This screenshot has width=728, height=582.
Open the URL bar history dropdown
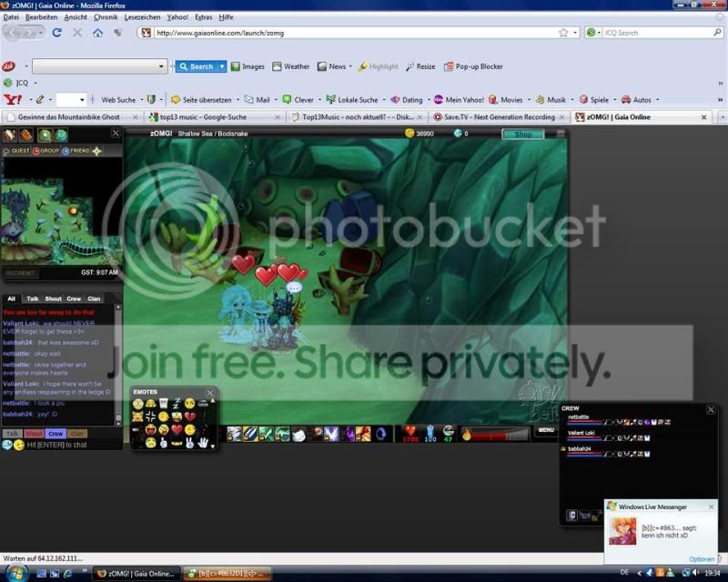[575, 33]
